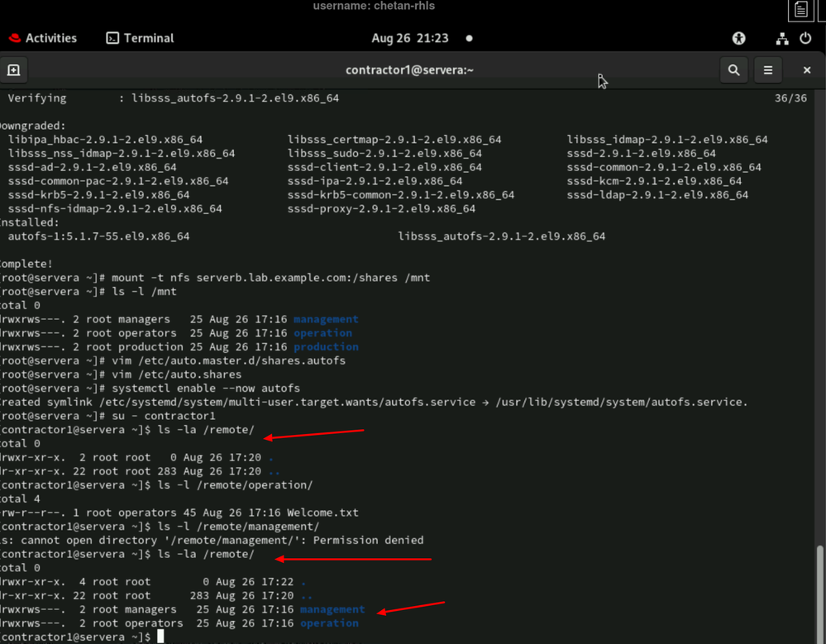This screenshot has height=644, width=826.
Task: Open the Aug 26 21:23 clock dropdown
Action: point(410,38)
